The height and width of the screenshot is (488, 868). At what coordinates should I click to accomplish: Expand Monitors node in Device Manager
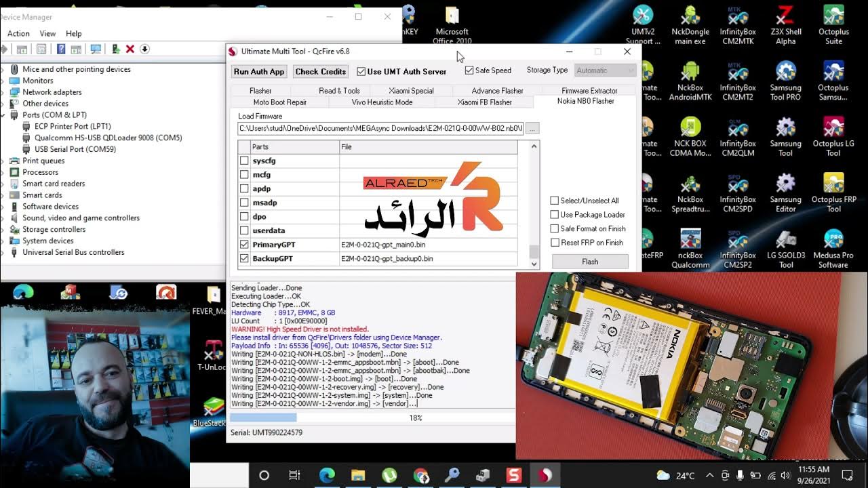[4, 81]
